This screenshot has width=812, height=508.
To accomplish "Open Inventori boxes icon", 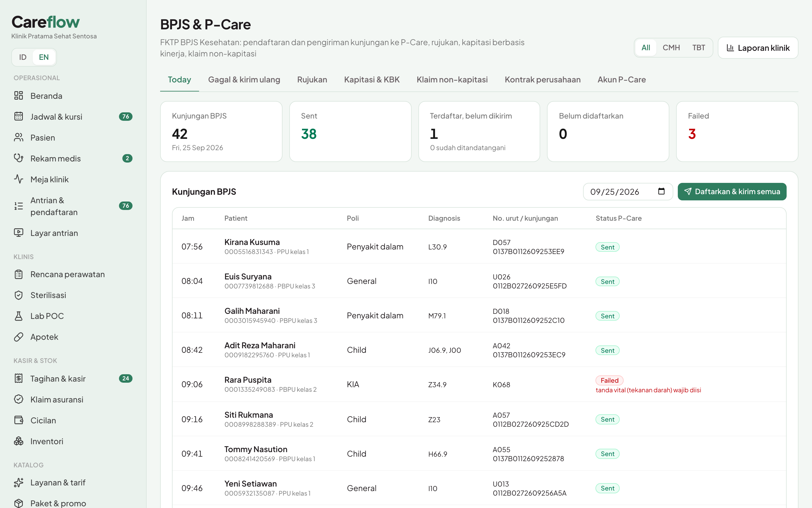I will tap(18, 441).
